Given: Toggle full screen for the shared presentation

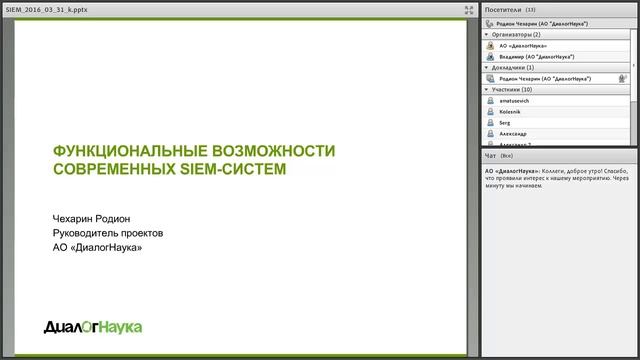Looking at the screenshot, I should click(469, 10).
